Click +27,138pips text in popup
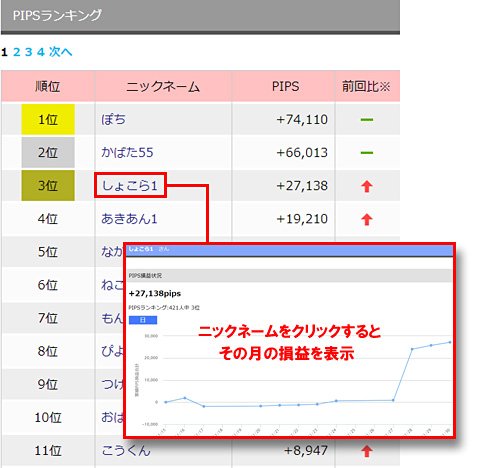 click(155, 293)
